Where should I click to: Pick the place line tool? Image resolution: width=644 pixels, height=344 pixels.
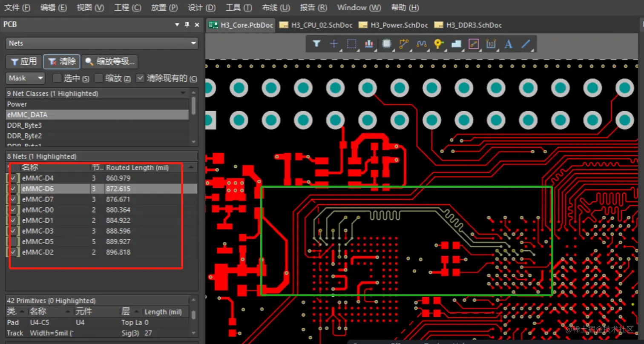click(526, 43)
